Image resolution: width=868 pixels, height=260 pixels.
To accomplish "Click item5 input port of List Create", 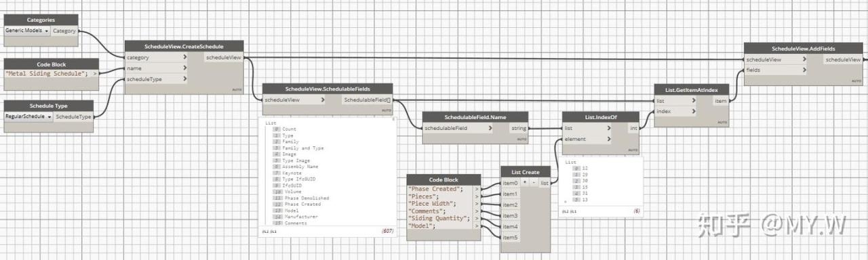I will (x=511, y=237).
